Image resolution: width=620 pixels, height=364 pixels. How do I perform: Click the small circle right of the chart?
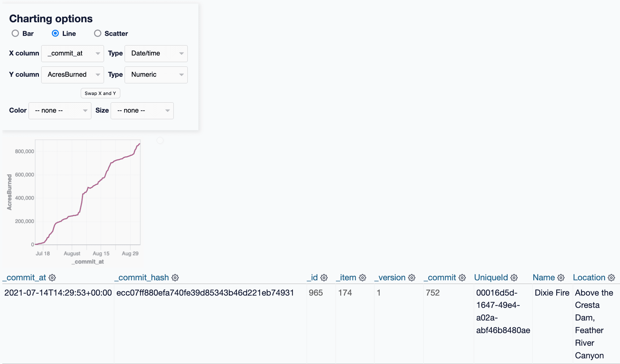(160, 140)
